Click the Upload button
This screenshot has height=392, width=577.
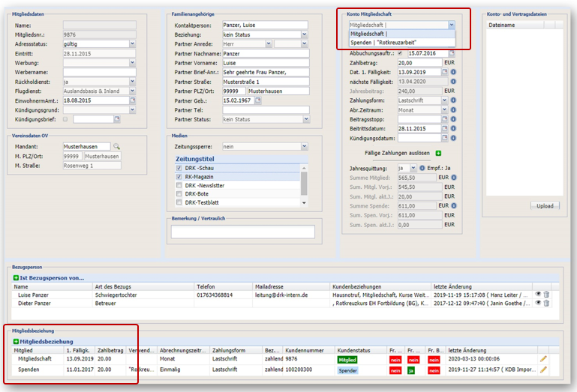tap(545, 206)
